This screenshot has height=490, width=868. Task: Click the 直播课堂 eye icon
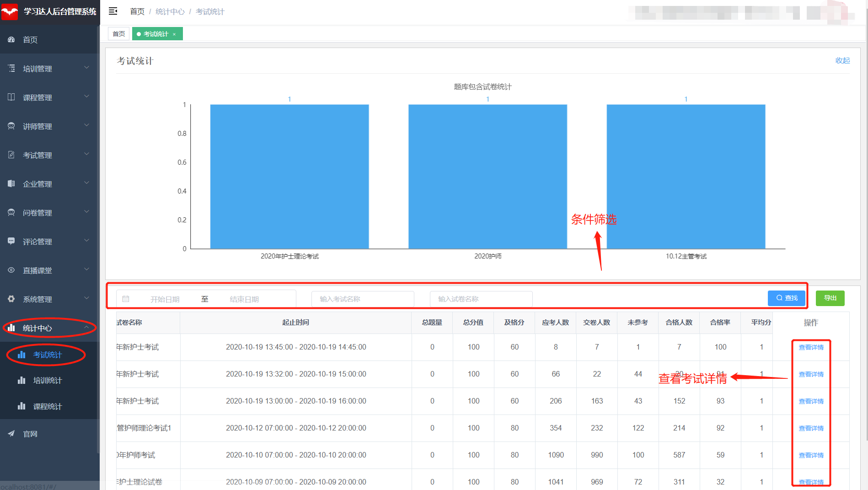(x=11, y=270)
